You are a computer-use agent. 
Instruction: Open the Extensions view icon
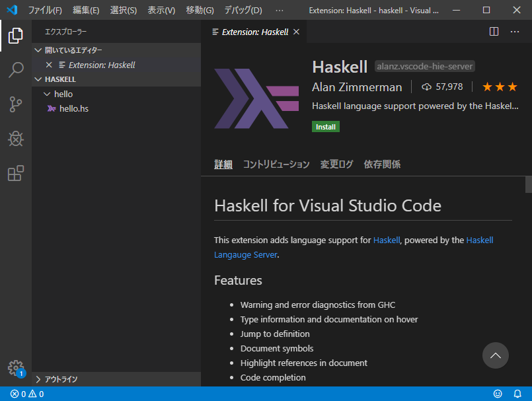pyautogui.click(x=16, y=173)
